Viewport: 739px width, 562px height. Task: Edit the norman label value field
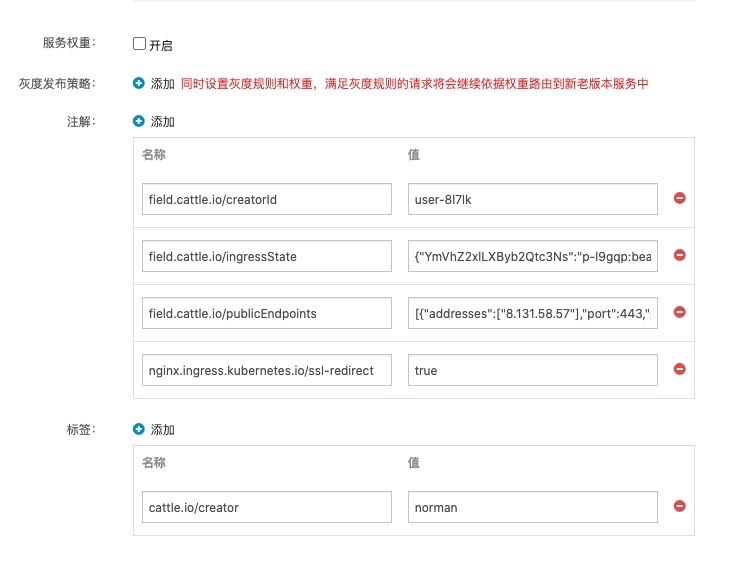tap(532, 507)
